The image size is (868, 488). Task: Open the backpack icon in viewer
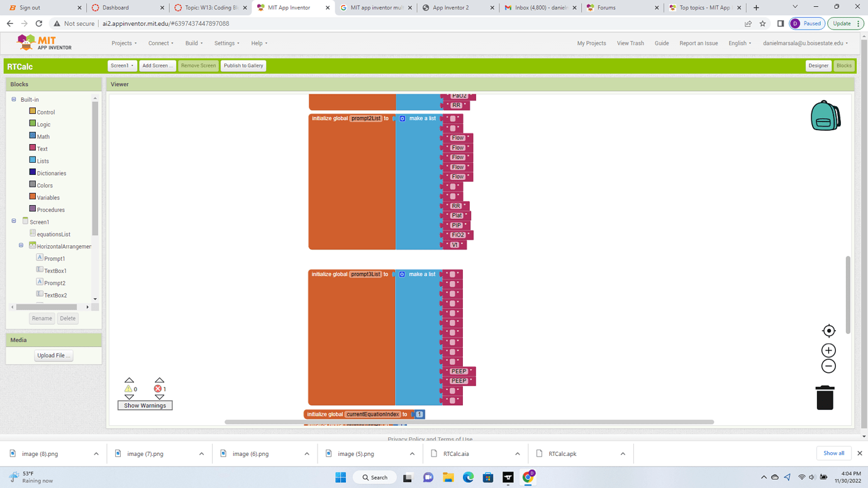click(825, 116)
